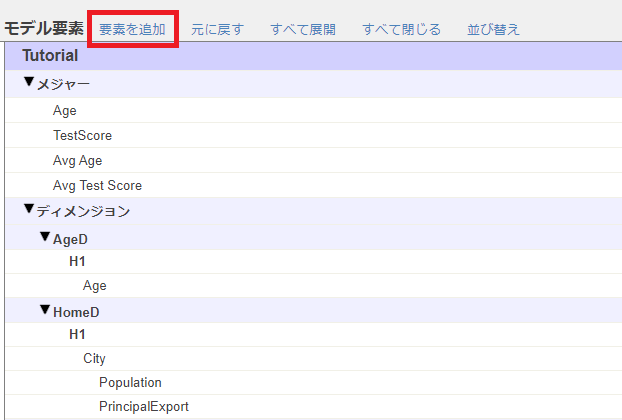Click the 要素を追加 link
622x420 pixels.
point(132,29)
